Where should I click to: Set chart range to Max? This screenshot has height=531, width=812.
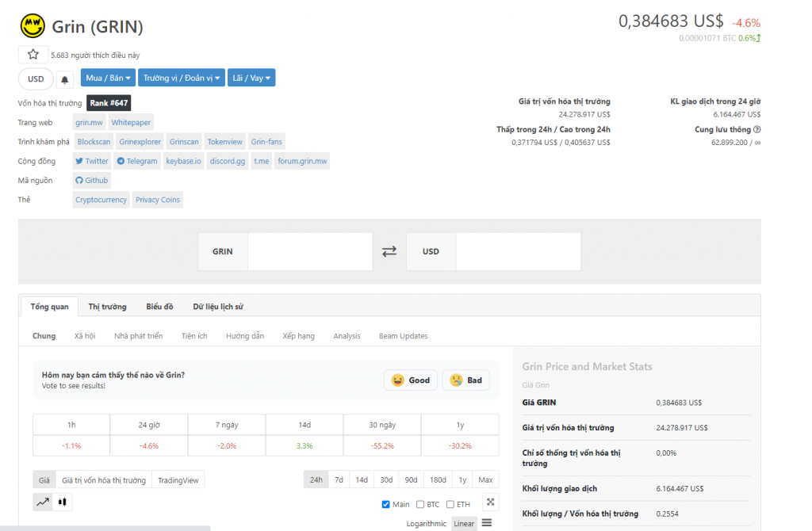pyautogui.click(x=485, y=479)
